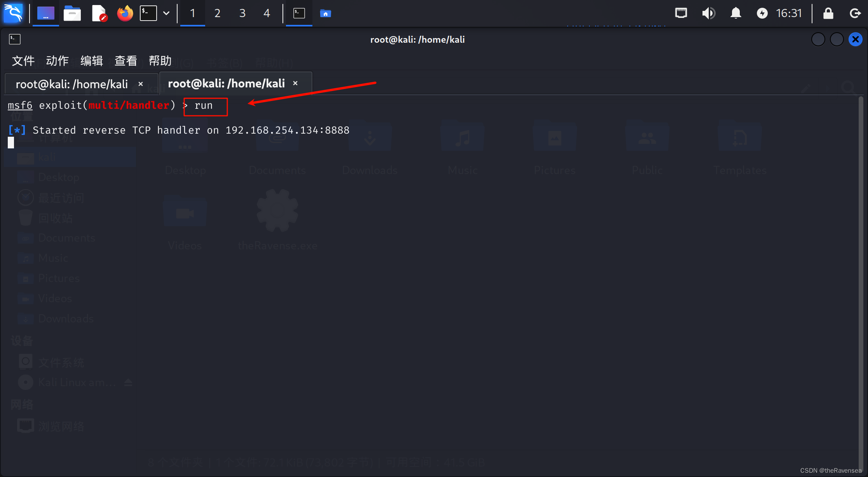The width and height of the screenshot is (868, 477).
Task: Switch to workspace 1
Action: tap(192, 13)
